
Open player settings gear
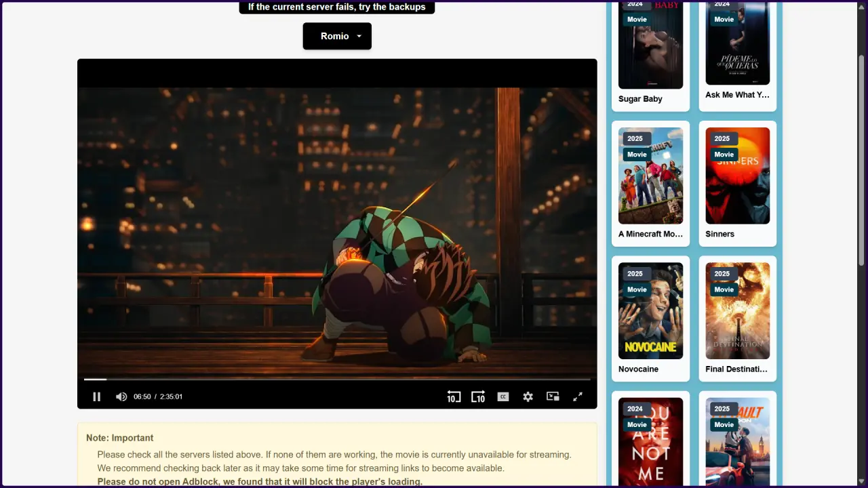(528, 396)
